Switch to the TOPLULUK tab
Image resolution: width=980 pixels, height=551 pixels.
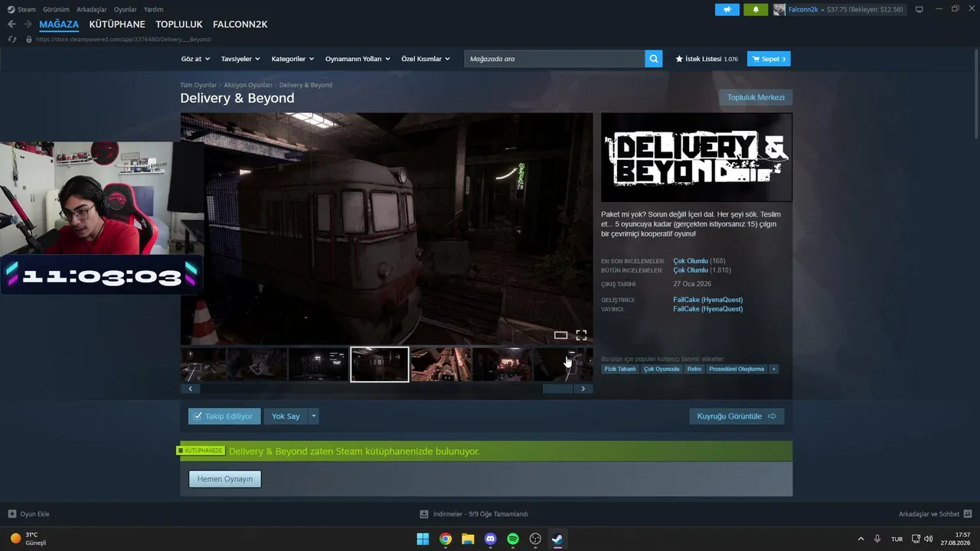pyautogui.click(x=179, y=24)
